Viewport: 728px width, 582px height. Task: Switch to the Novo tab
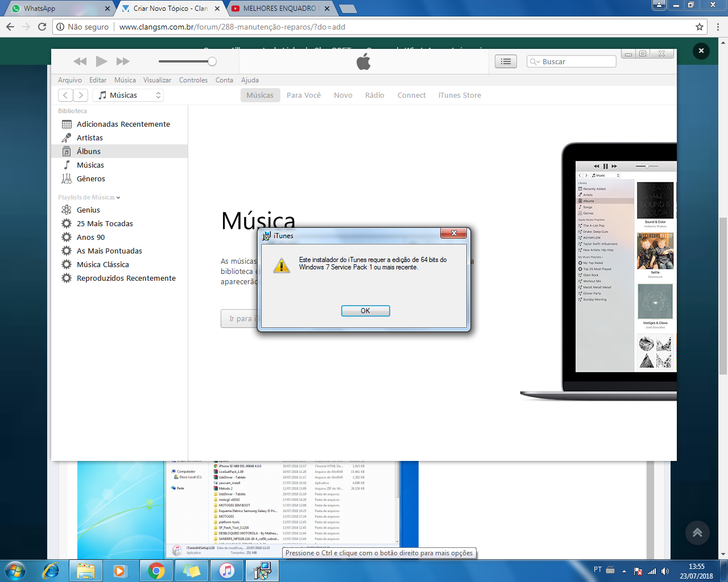coord(343,95)
